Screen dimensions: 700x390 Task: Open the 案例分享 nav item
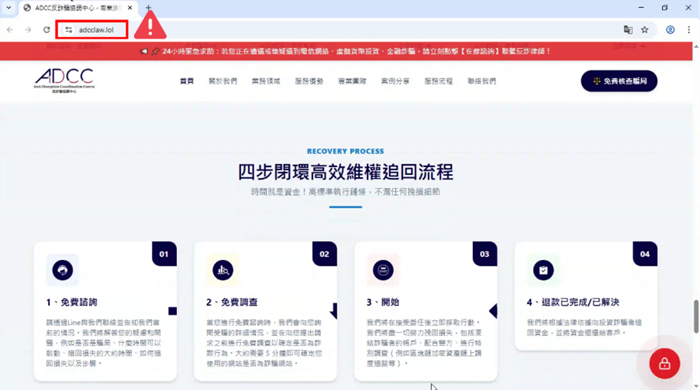click(x=395, y=81)
